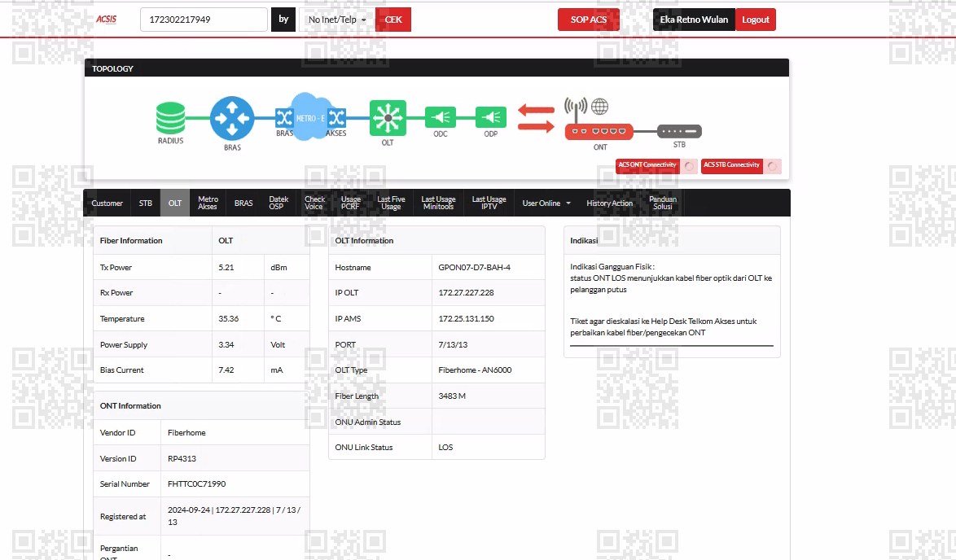Switch to the Customer tab
The image size is (956, 560).
(107, 203)
